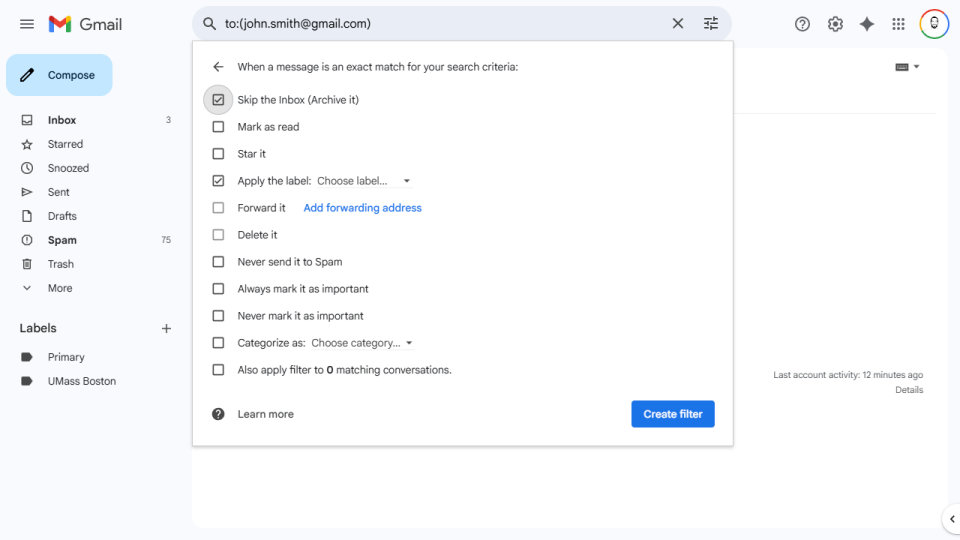Screen dimensions: 960x540
Task: Open the Support help icon
Action: coord(802,24)
